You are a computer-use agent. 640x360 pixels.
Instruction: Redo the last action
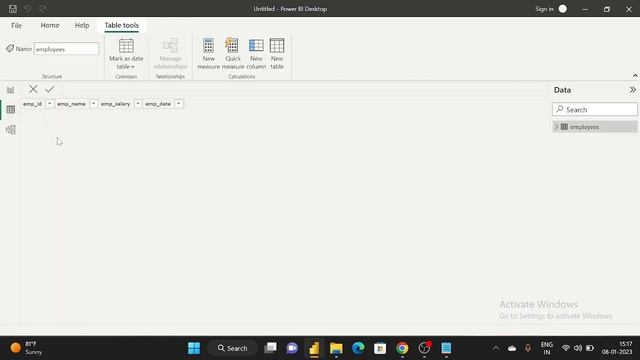click(x=42, y=9)
